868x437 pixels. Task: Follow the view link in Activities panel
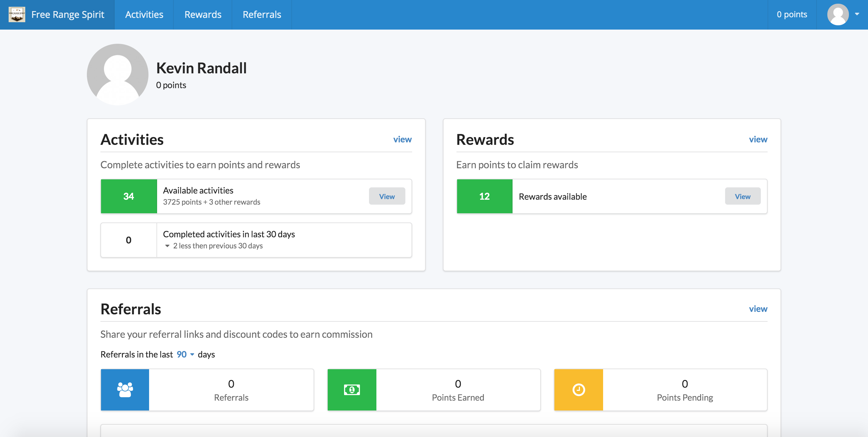coord(402,139)
